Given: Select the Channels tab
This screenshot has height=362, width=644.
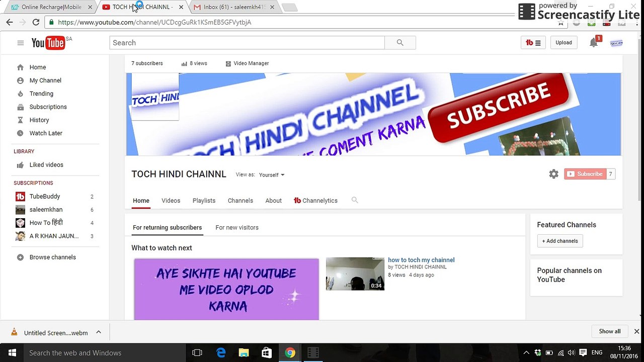Looking at the screenshot, I should tap(240, 201).
